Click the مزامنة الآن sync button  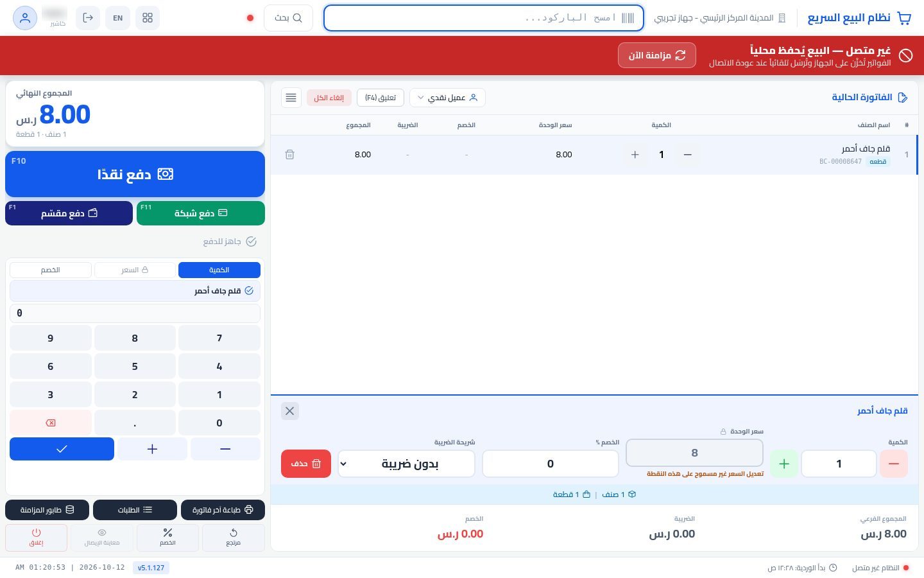click(657, 55)
